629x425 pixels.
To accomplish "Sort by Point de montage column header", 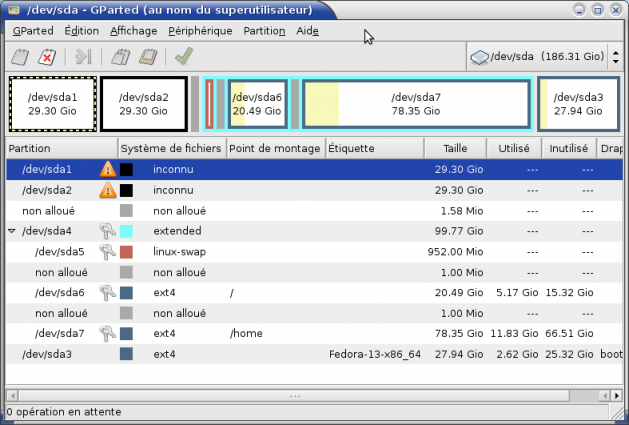I will [276, 148].
